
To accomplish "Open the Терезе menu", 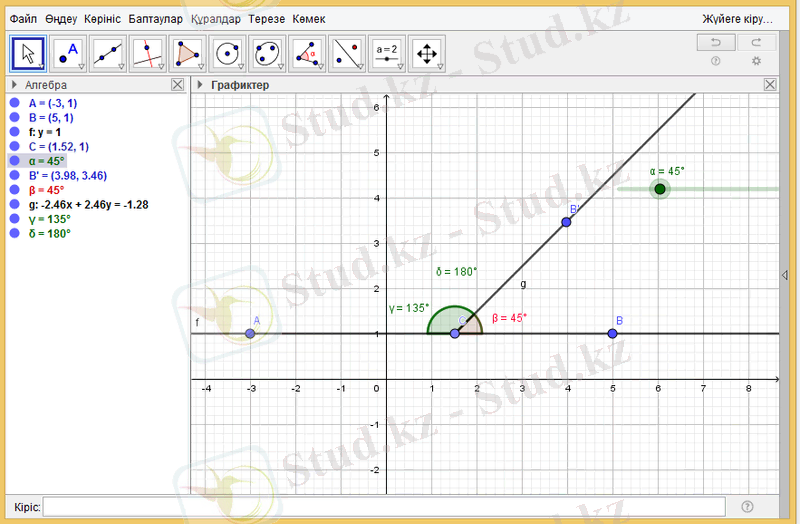I will [267, 19].
